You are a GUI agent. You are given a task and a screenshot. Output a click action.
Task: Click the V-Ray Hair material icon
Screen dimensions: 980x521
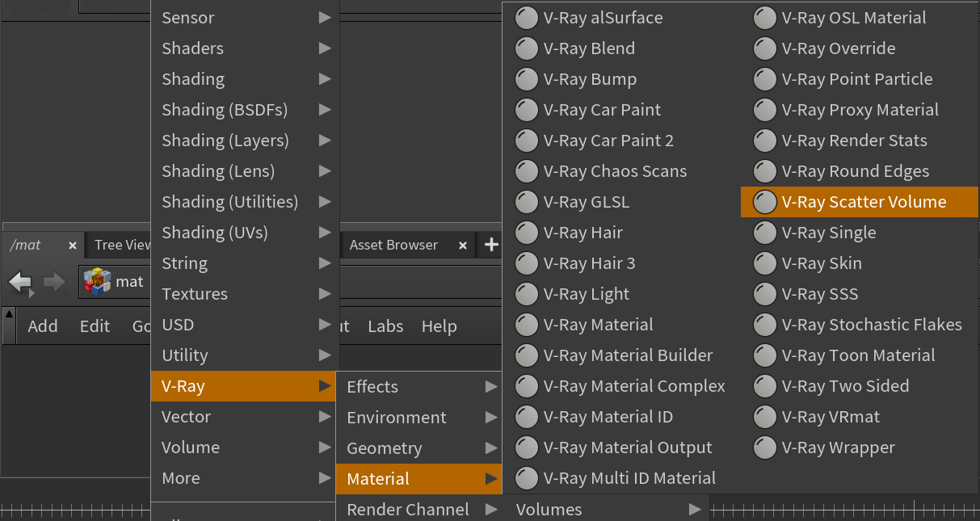(x=527, y=233)
